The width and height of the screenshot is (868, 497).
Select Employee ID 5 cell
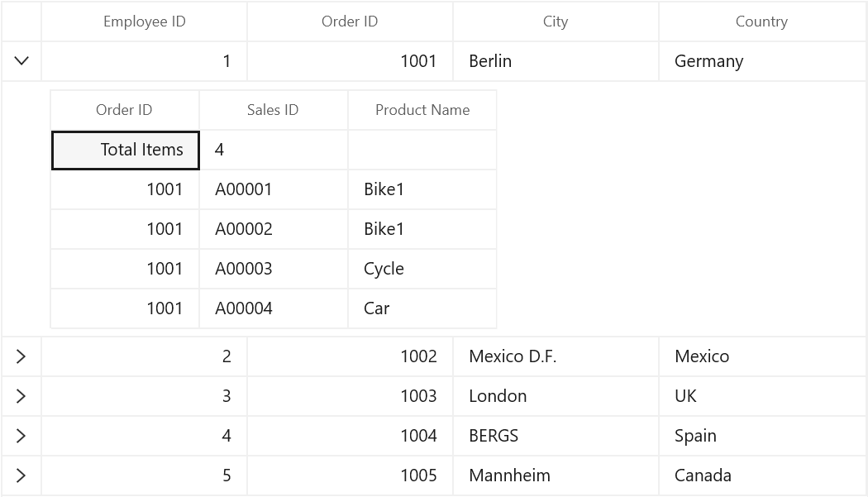pyautogui.click(x=145, y=475)
